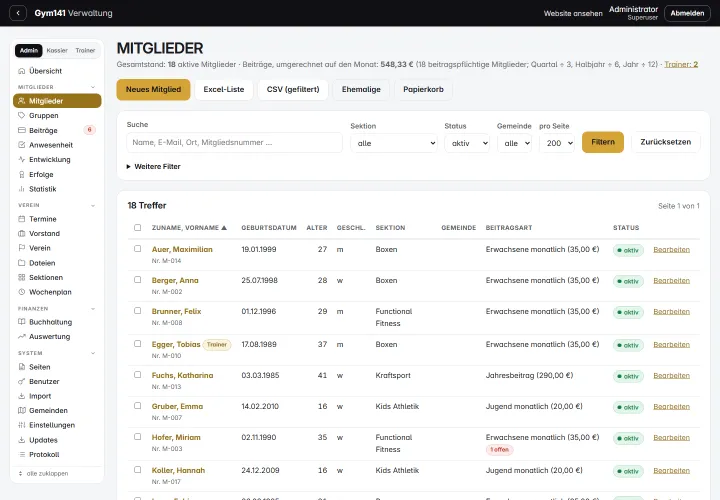Open member name Gruber, Emma

[177, 406]
